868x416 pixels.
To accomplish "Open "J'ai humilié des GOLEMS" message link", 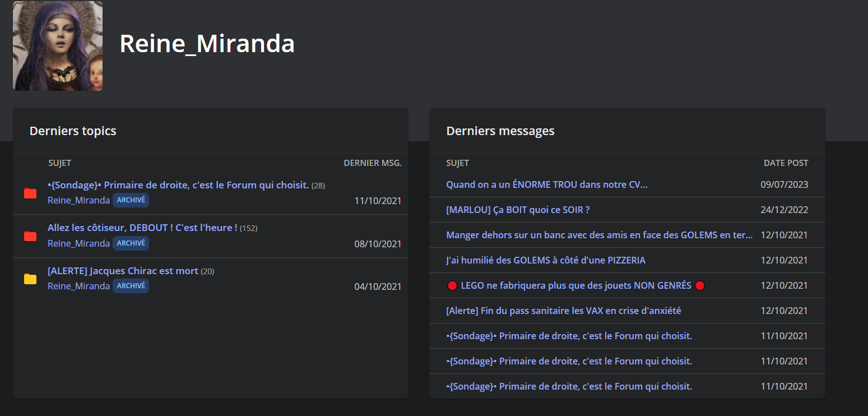I will (545, 260).
